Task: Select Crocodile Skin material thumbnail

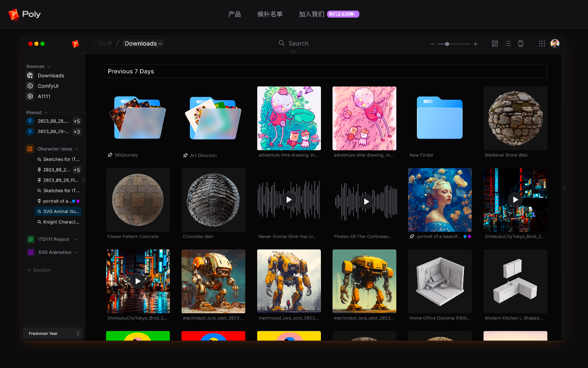Action: pos(214,200)
